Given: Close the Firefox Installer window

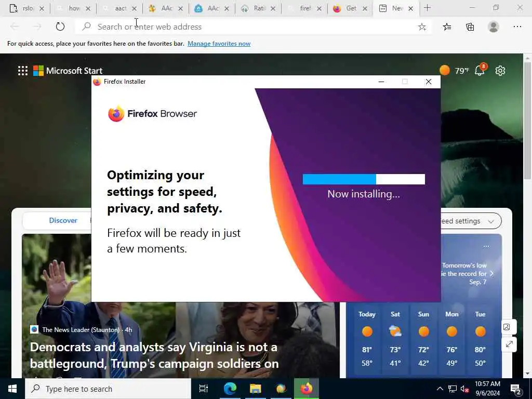Looking at the screenshot, I should point(429,82).
